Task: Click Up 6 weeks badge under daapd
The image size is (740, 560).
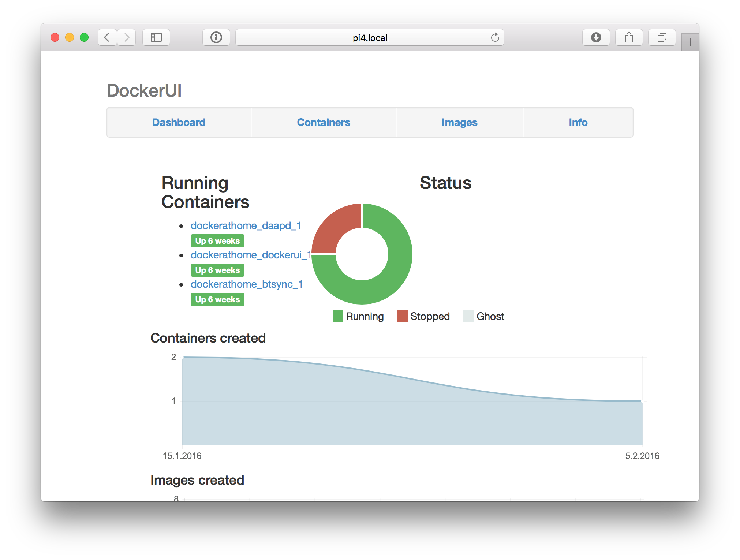Action: tap(217, 241)
